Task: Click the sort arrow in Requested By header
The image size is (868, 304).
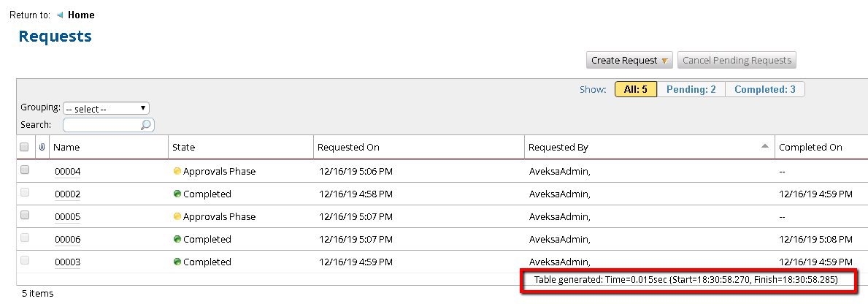Action: click(765, 146)
